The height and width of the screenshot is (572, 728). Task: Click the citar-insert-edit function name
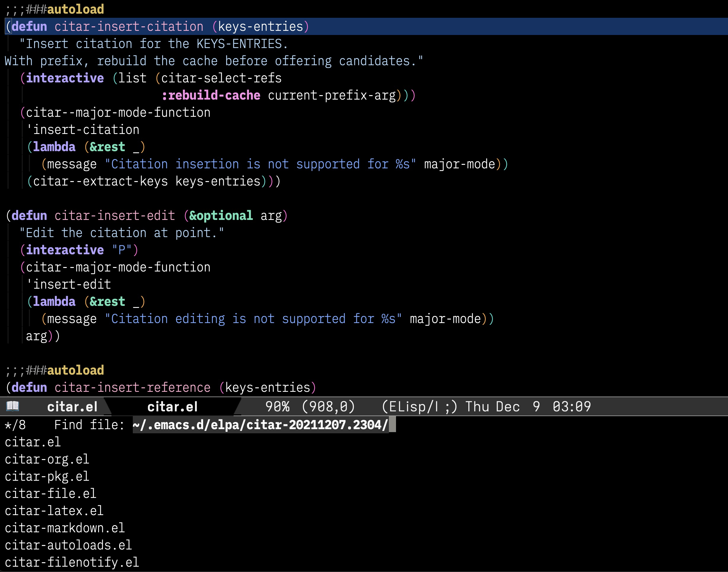[x=115, y=215]
